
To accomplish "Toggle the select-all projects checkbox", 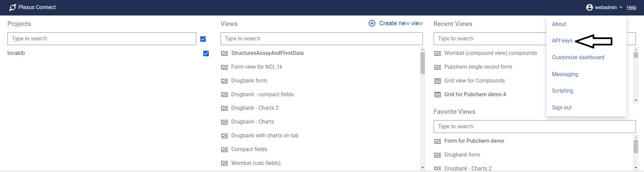I will pyautogui.click(x=203, y=39).
